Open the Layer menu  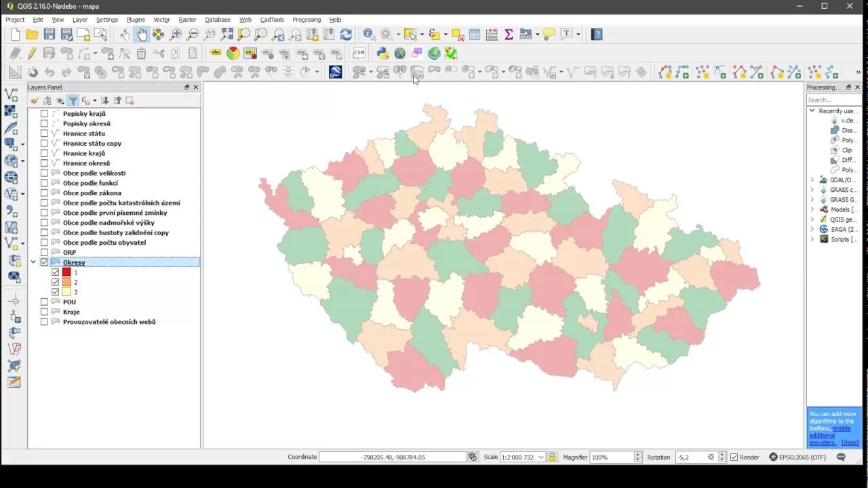[80, 20]
